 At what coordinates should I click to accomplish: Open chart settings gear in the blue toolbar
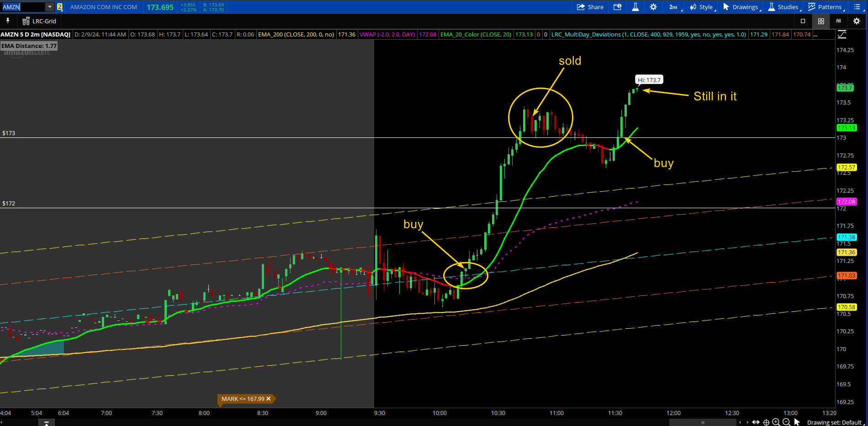653,7
